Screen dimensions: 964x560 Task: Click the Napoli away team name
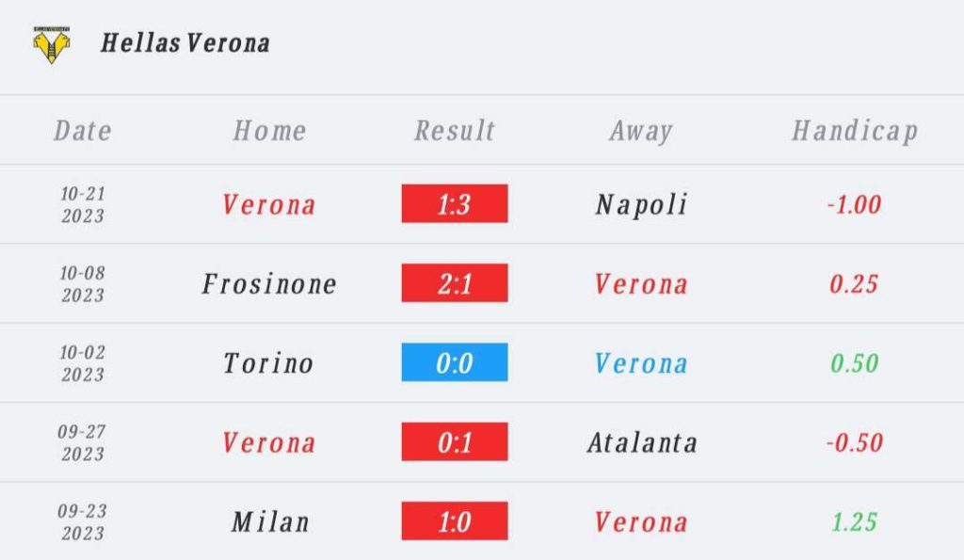point(641,204)
